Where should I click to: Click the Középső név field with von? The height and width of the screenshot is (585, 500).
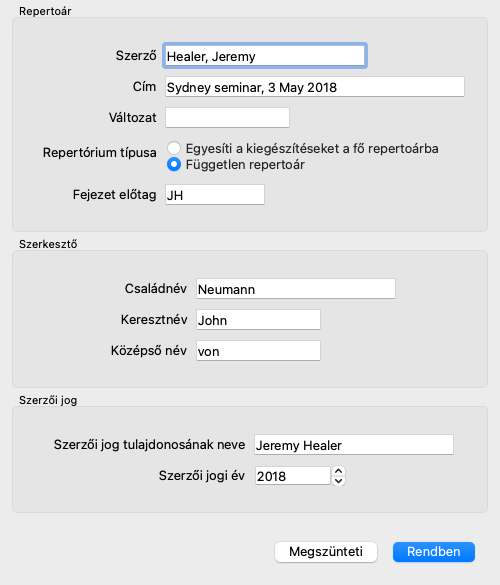[258, 351]
